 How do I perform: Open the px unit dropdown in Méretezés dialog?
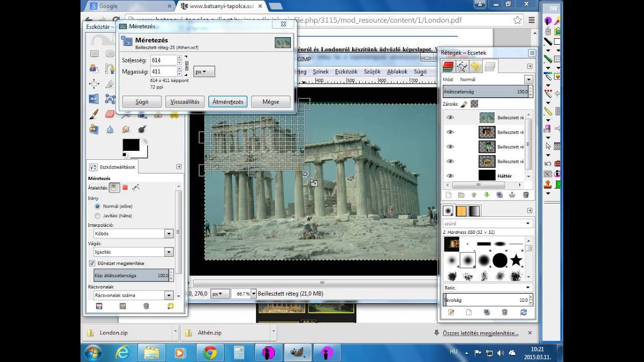pos(204,71)
